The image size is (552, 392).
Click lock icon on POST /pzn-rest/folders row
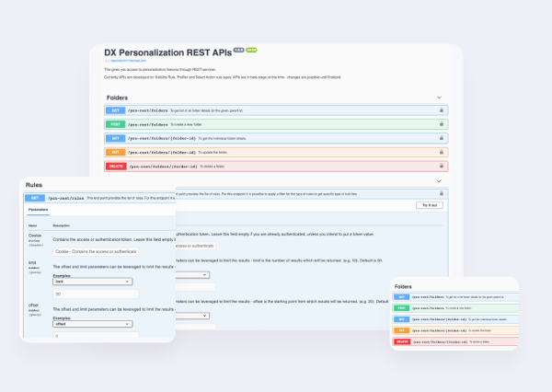(441, 124)
